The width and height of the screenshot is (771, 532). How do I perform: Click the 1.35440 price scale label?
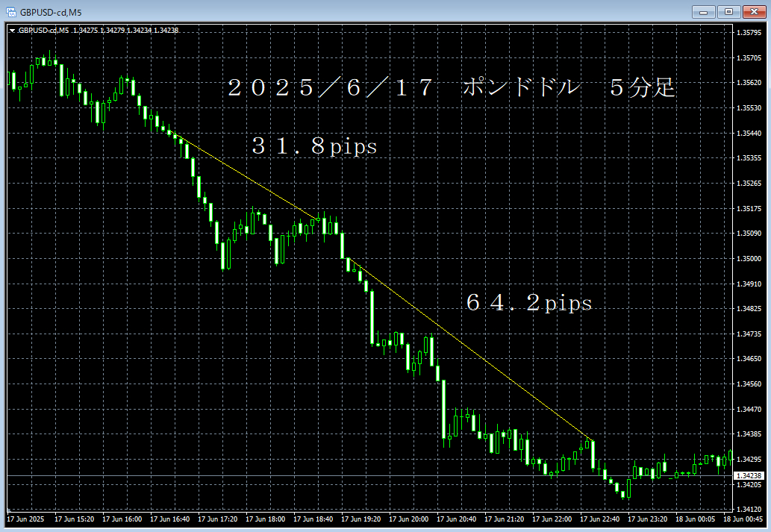[749, 134]
